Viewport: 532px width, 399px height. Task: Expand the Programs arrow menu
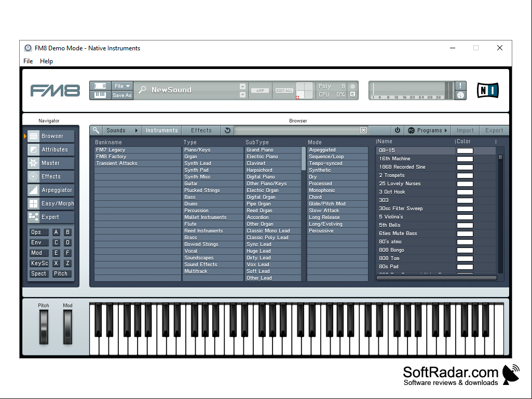coord(445,130)
